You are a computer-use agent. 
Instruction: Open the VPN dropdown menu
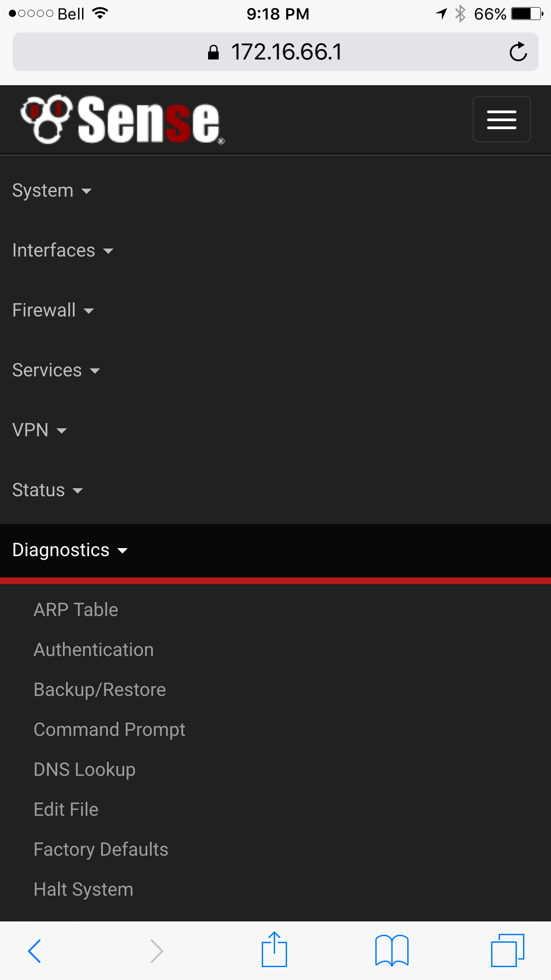pyautogui.click(x=39, y=431)
